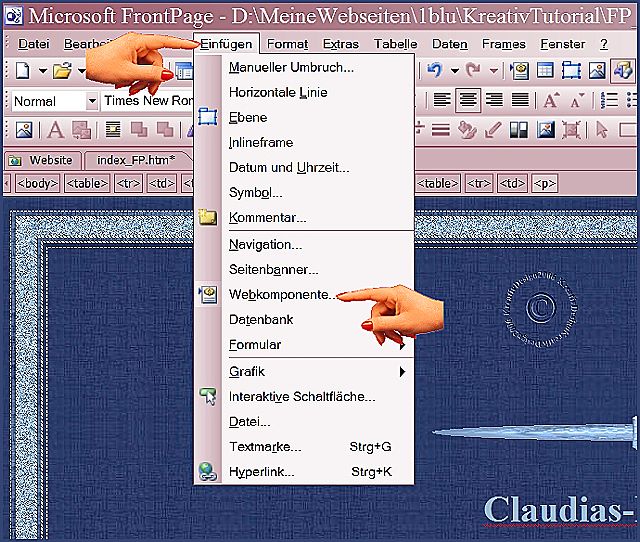Click picture icon beside the letter A icon
This screenshot has height=542, width=640.
point(24,130)
